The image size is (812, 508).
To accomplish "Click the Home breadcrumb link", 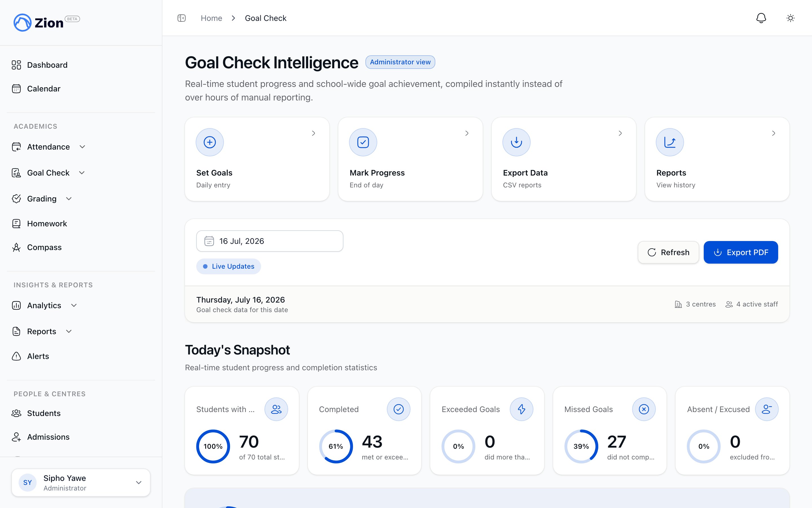I will coord(211,18).
